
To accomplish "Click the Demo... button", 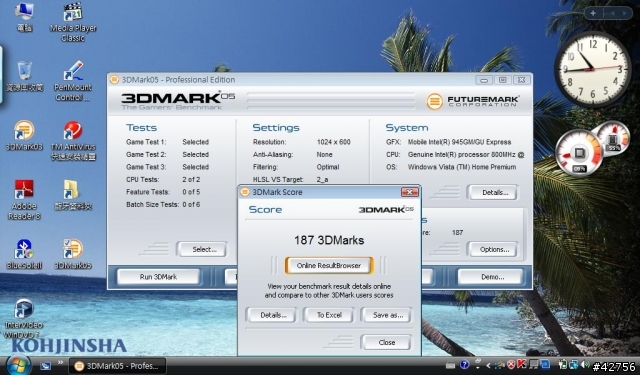I will point(490,277).
